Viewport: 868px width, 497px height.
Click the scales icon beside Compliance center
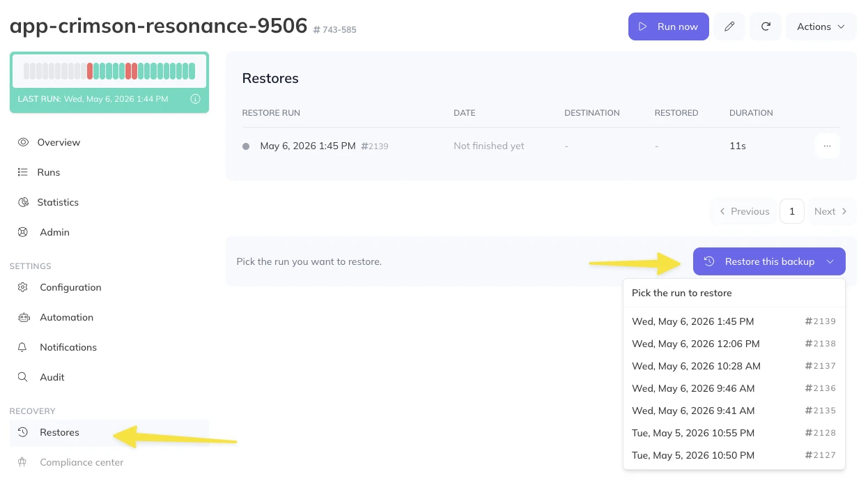22,462
